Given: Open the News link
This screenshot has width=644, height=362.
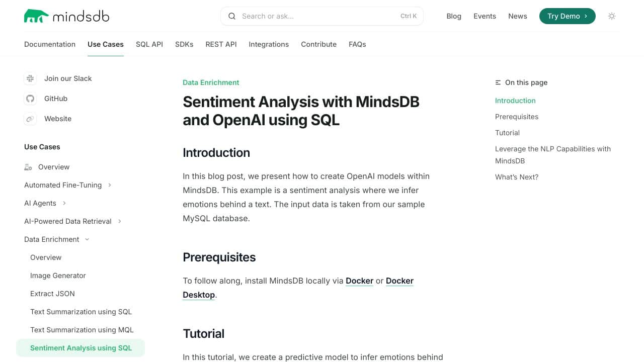Looking at the screenshot, I should (x=518, y=16).
